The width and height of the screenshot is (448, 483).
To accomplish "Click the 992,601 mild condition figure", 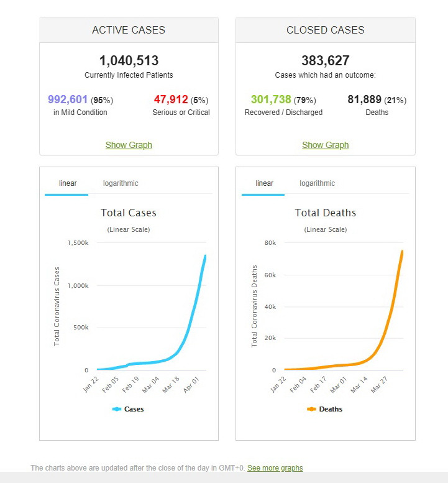I will point(68,99).
